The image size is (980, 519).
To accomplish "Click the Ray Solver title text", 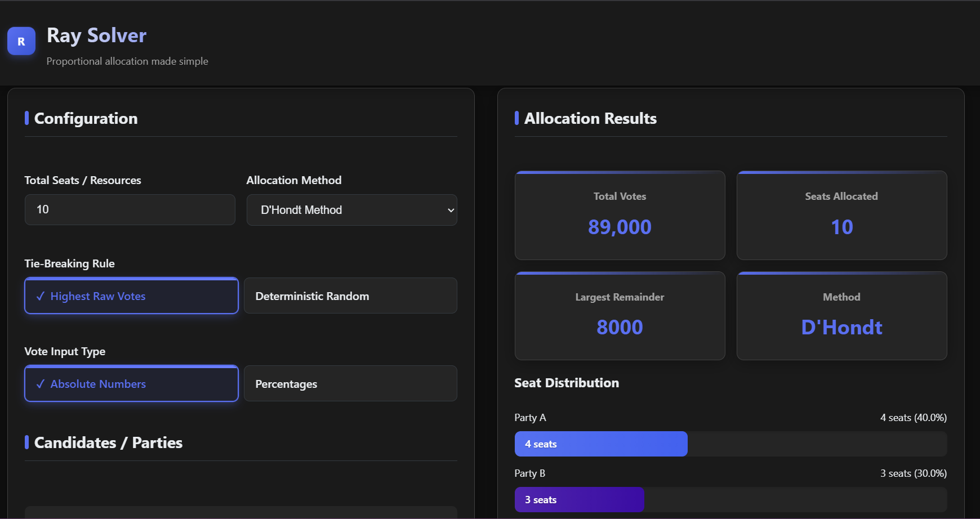I will pyautogui.click(x=97, y=35).
